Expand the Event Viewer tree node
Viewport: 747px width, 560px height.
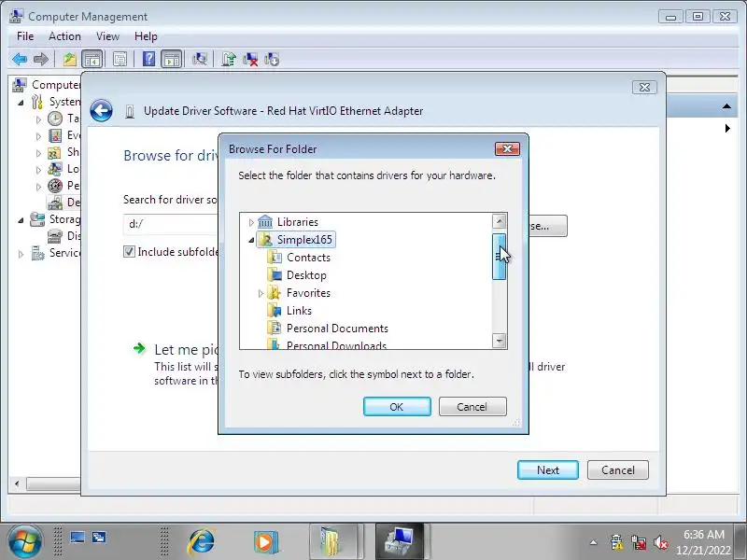point(38,136)
